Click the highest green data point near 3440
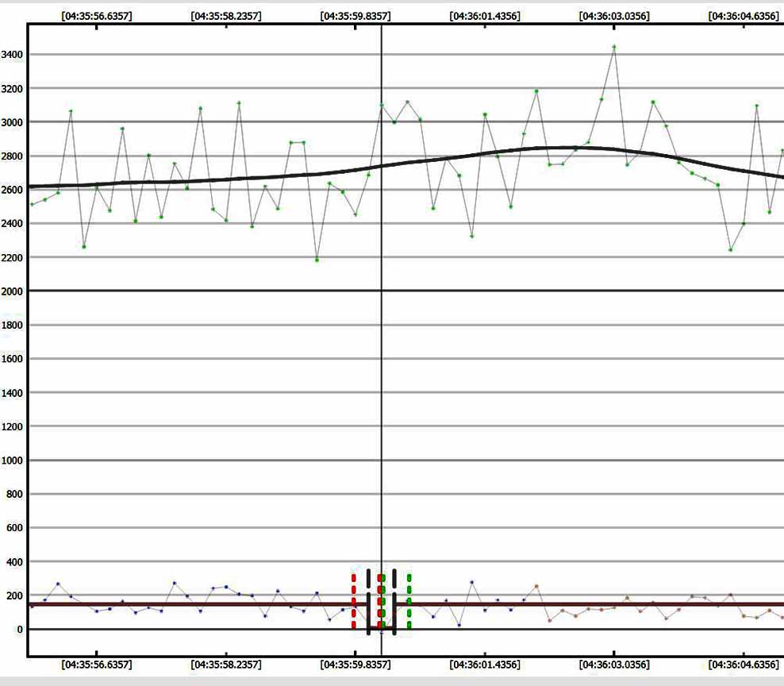 (614, 47)
